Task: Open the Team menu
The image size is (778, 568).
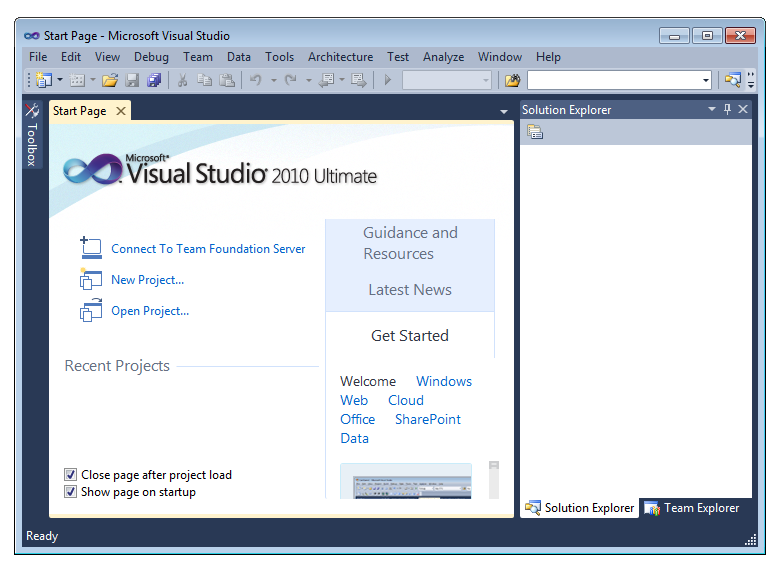Action: click(x=198, y=57)
